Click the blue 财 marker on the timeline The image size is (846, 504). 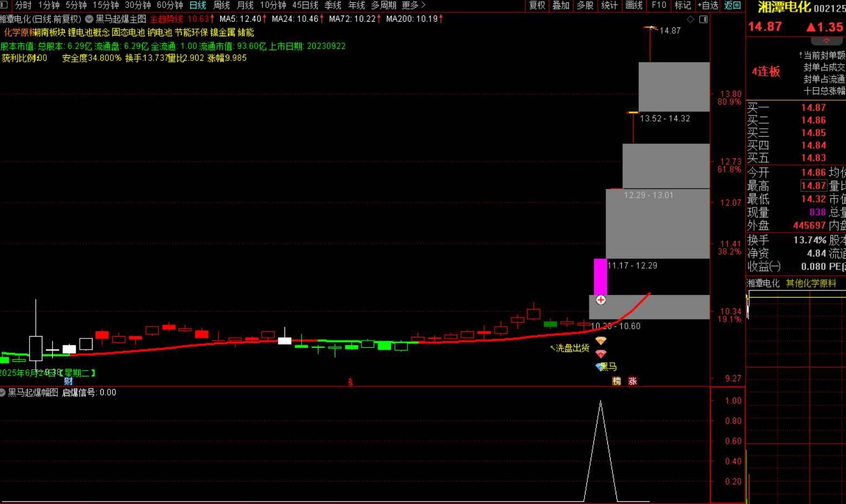[69, 381]
